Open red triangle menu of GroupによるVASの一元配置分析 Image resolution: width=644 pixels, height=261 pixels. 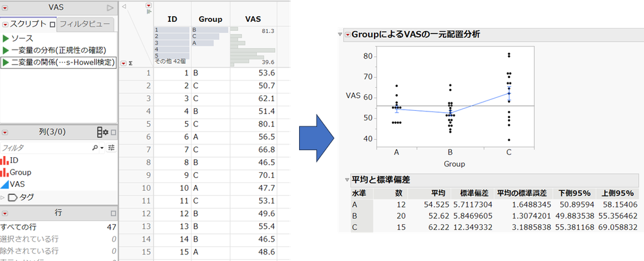click(347, 34)
